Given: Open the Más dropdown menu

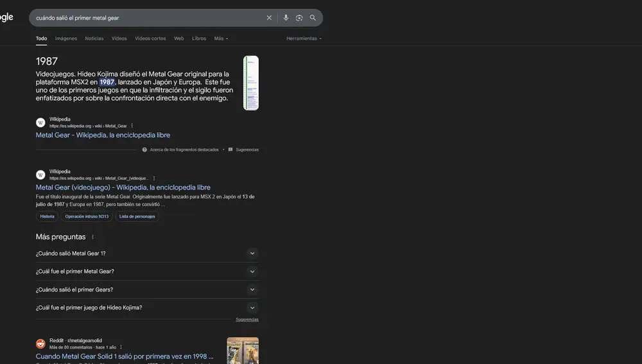Looking at the screenshot, I should coord(221,39).
